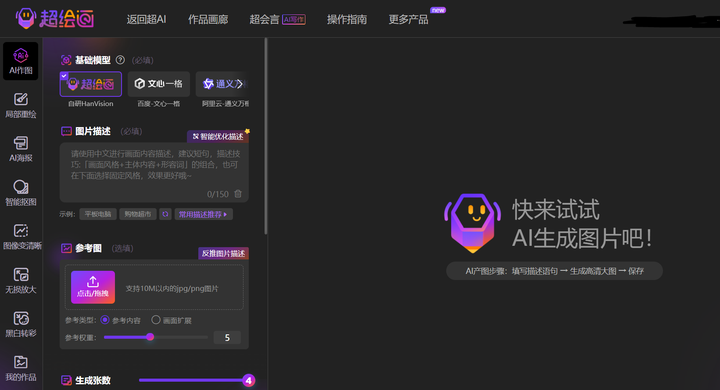Open the AI海报 sidebar tool
The height and width of the screenshot is (390, 720).
click(21, 149)
